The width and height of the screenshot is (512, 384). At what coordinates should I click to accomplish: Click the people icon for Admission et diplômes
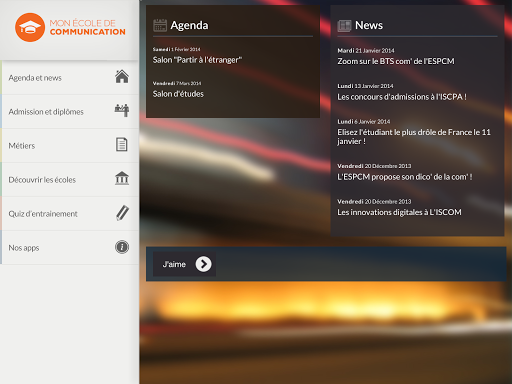(x=122, y=110)
